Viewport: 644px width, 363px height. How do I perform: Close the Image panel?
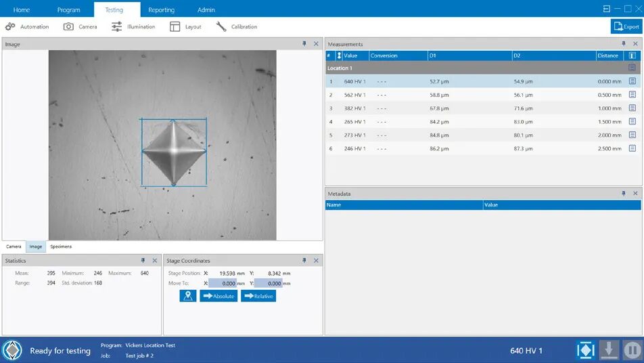(x=316, y=43)
